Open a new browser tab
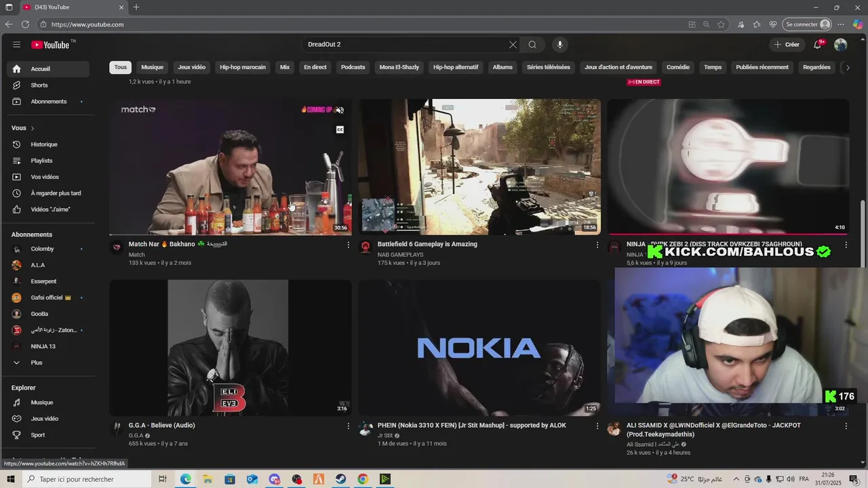The height and width of the screenshot is (488, 868). 136,7
